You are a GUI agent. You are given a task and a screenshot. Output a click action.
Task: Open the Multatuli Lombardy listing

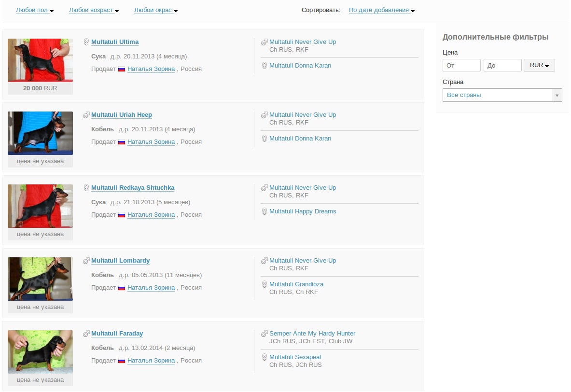tap(120, 261)
